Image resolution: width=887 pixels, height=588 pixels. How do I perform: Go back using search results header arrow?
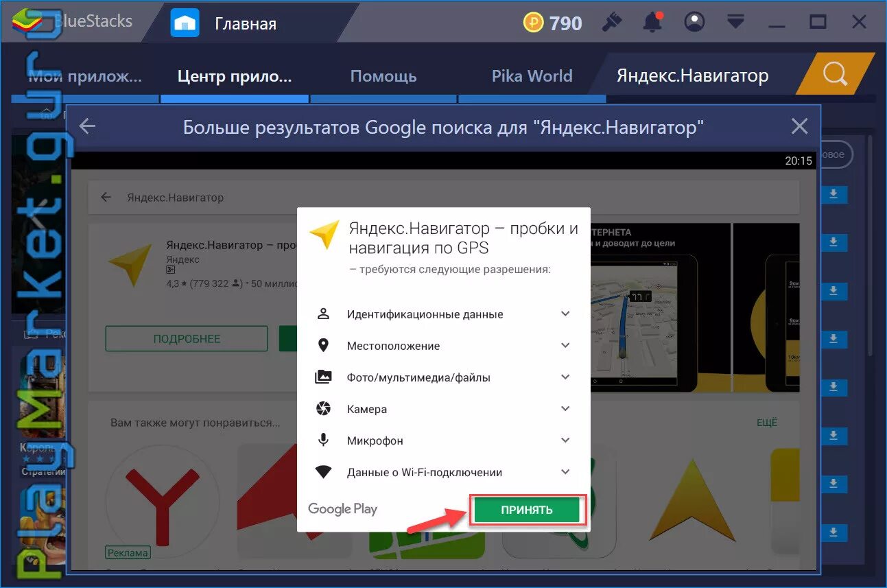click(x=87, y=126)
